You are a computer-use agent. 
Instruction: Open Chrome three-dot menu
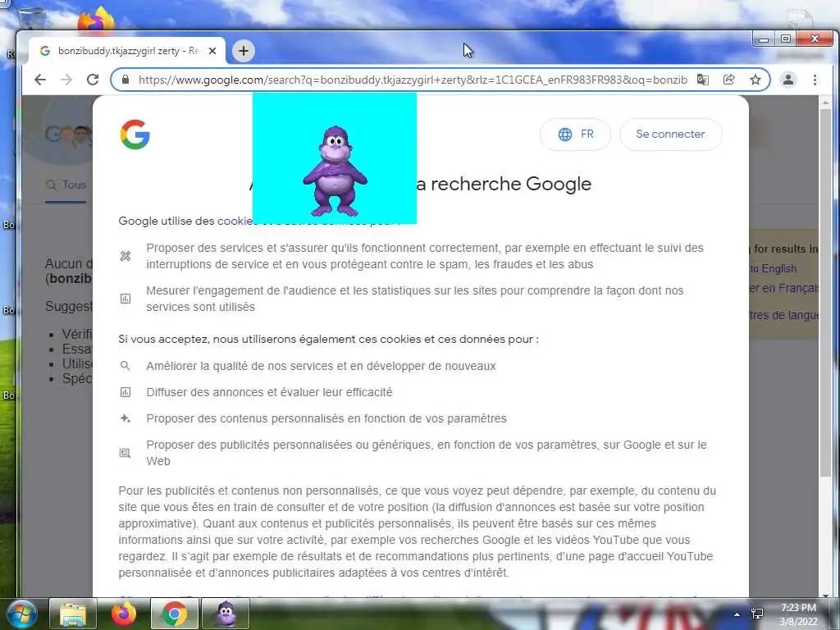[815, 80]
